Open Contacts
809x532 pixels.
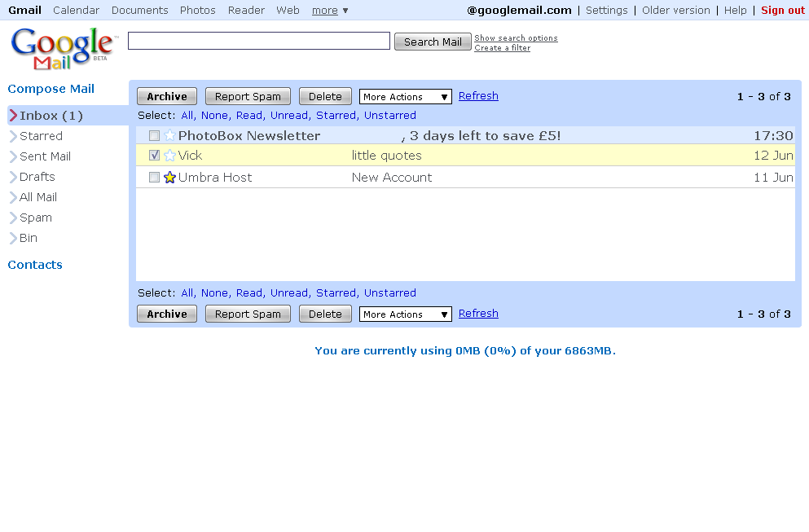(35, 265)
